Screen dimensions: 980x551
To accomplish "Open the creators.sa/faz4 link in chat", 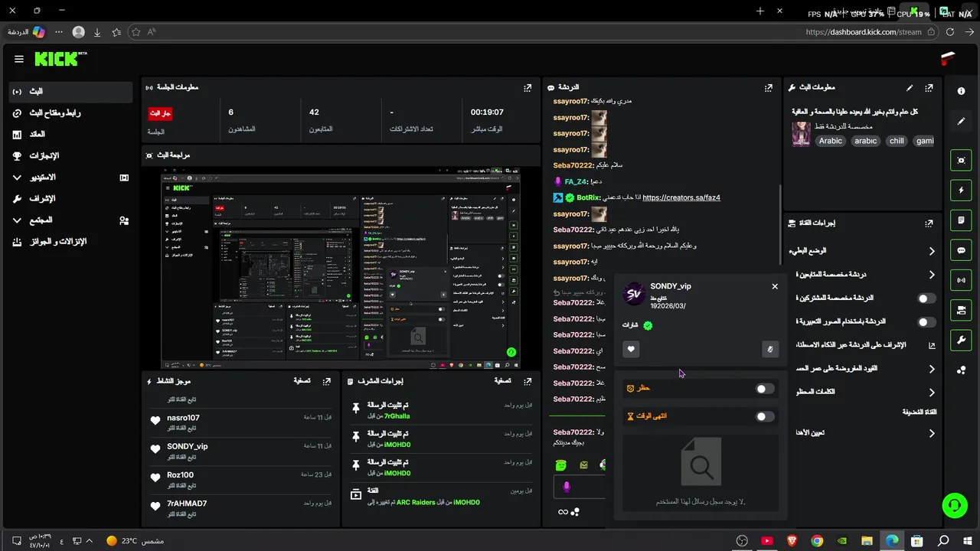I will pyautogui.click(x=681, y=197).
